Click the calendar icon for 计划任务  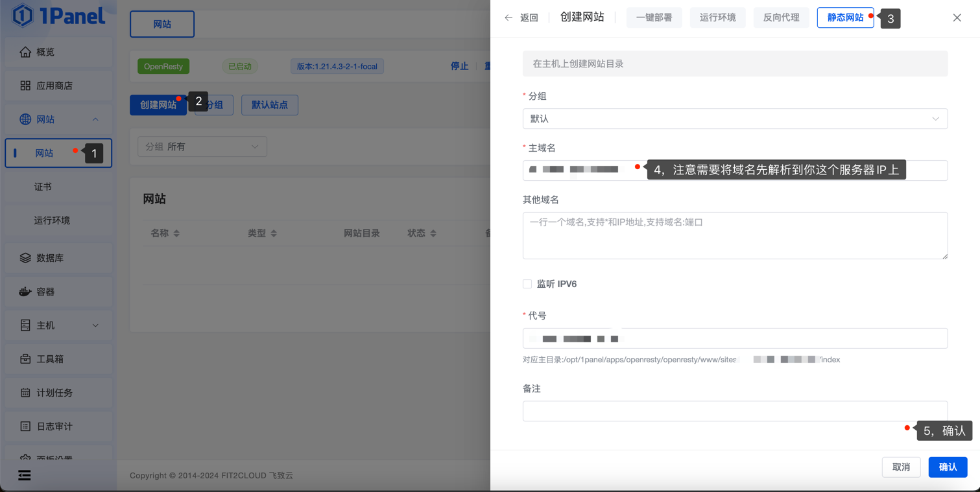pos(25,393)
